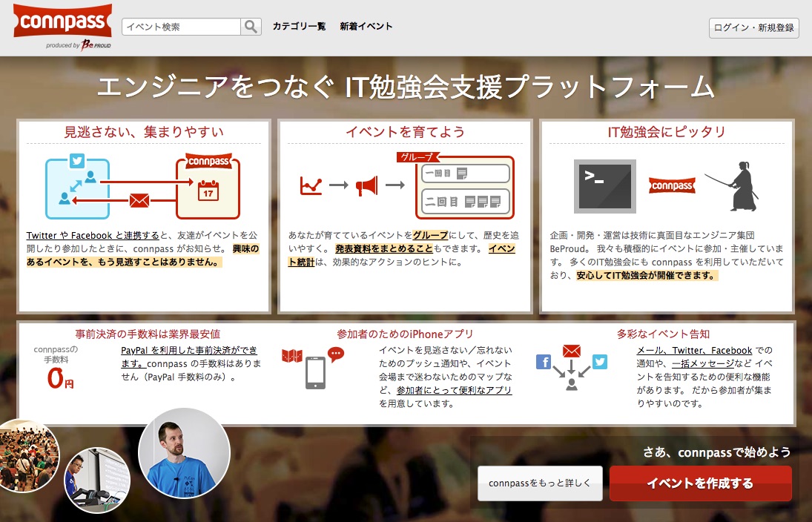Click the ログイン・新規登録 button

click(754, 28)
